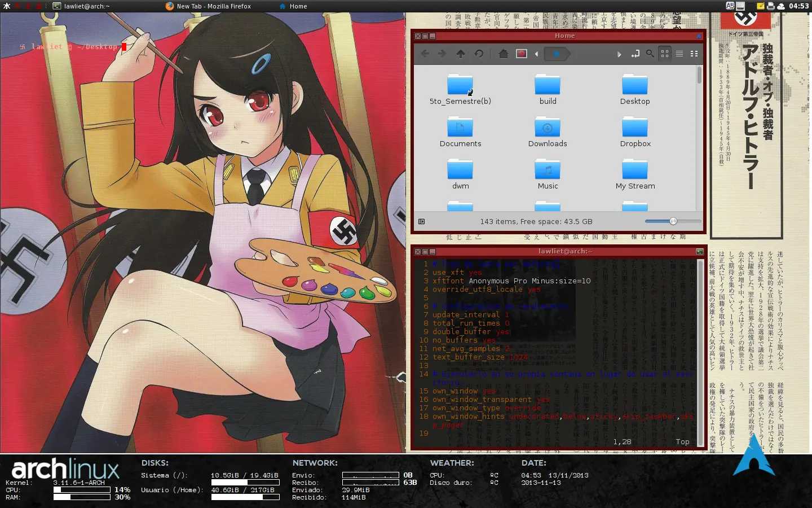812x508 pixels.
Task: Click the 'double_buffer yes' line in vim
Action: pyautogui.click(x=471, y=331)
